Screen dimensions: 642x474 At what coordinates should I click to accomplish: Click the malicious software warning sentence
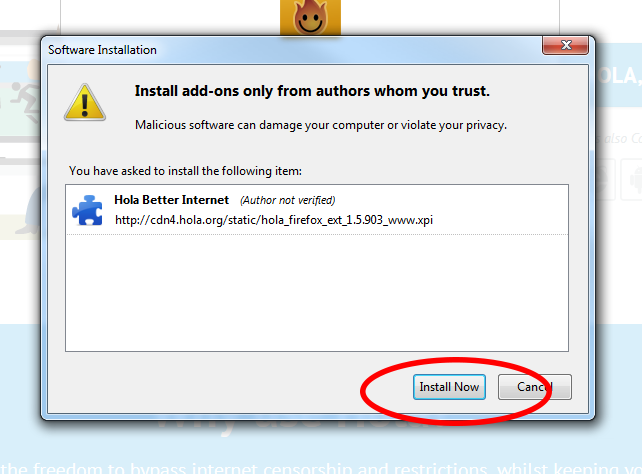(x=321, y=125)
